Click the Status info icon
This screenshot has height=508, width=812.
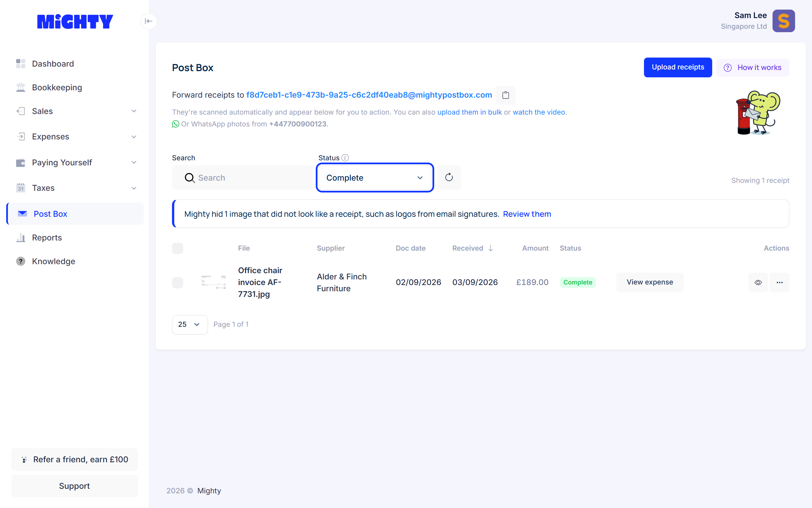point(345,157)
